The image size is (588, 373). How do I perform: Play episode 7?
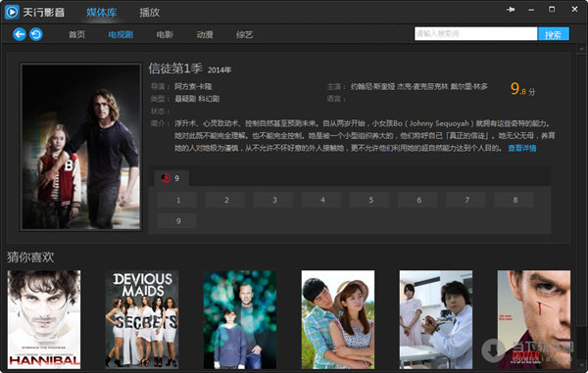pos(466,200)
